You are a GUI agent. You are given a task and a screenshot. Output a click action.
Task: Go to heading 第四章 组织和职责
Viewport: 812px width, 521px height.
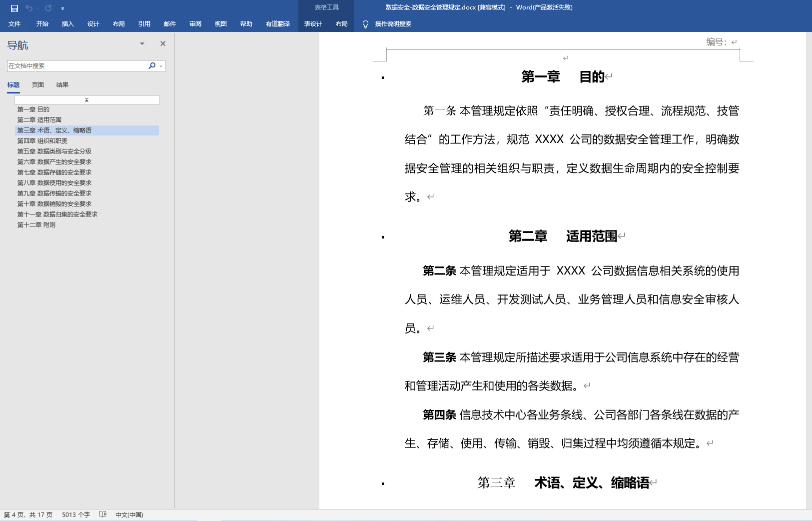(x=87, y=141)
